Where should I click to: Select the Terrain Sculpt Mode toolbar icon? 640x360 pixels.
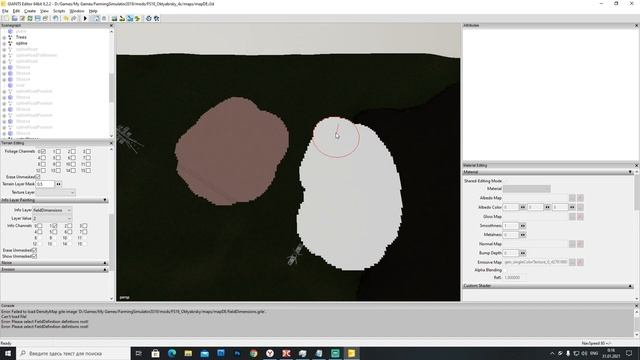pos(114,18)
